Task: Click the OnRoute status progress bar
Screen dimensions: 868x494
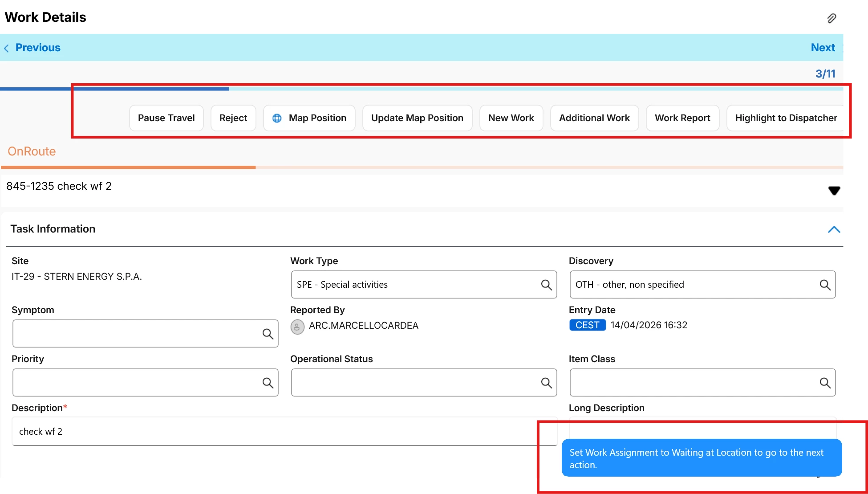Action: [128, 167]
